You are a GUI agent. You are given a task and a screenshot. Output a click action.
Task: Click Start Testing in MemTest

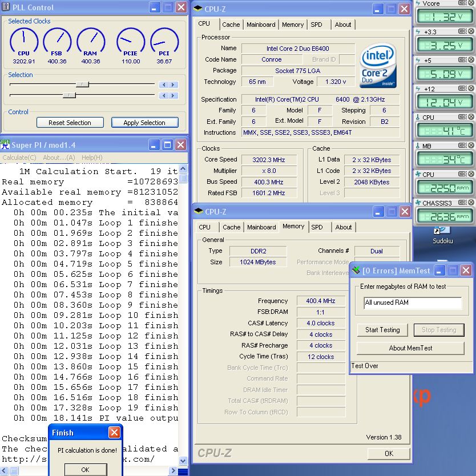(x=382, y=330)
